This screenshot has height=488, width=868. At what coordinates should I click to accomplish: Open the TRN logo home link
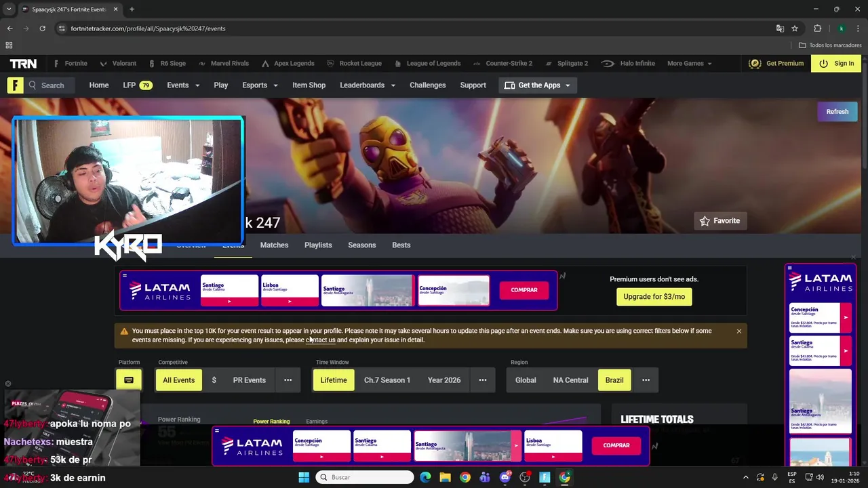(23, 63)
